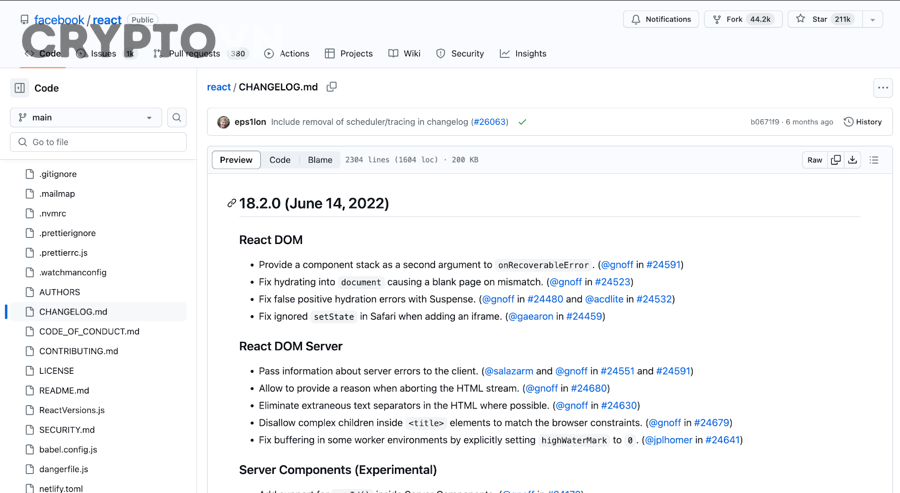Viewport: 900px width, 493px height.
Task: Open issue link #24641
Action: pyautogui.click(x=723, y=440)
